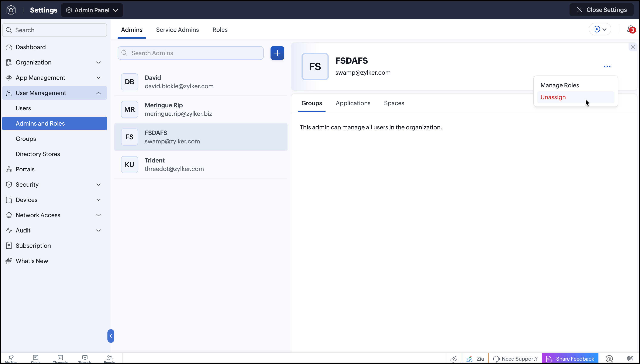Viewport: 640px width, 364px height.
Task: Click the megaphone announcements icon
Action: (454, 359)
